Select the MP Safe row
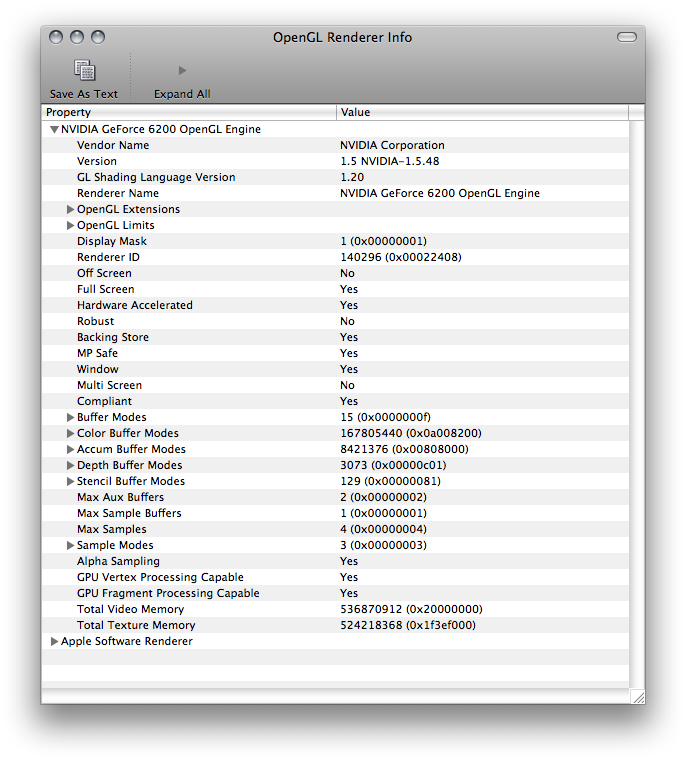Screen dimensions: 686x760 tap(335, 353)
